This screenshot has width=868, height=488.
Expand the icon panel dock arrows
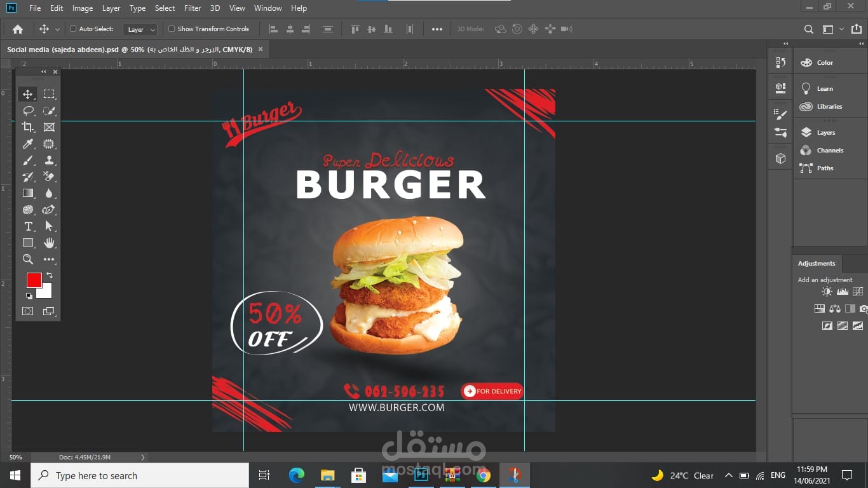click(786, 44)
